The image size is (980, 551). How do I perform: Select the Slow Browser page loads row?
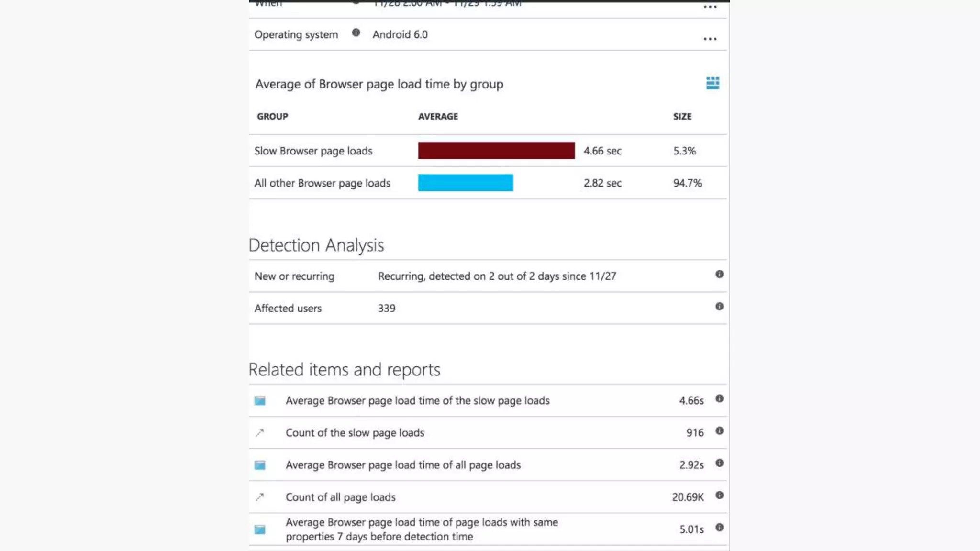pyautogui.click(x=313, y=151)
